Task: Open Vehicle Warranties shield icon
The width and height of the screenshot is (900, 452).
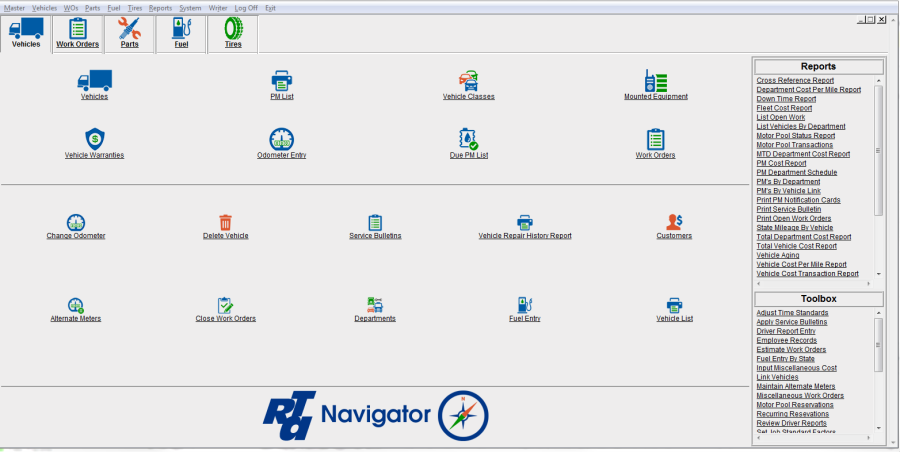Action: (94, 138)
